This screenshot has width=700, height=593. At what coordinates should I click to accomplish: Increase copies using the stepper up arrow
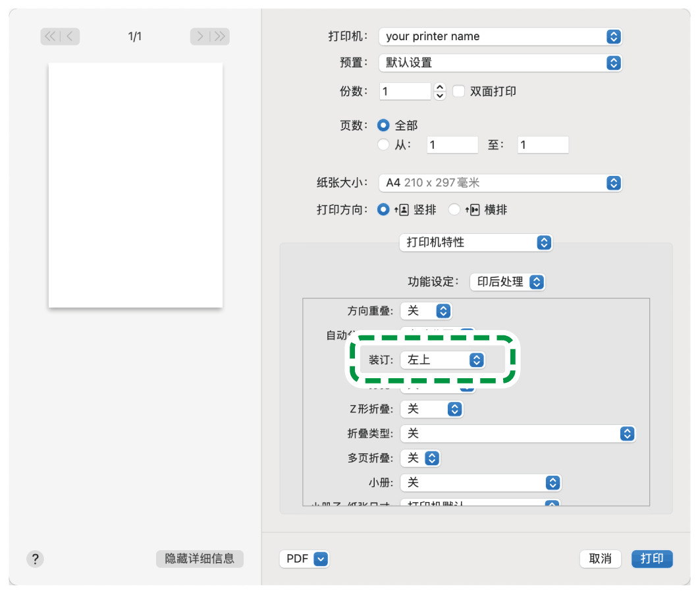(439, 88)
